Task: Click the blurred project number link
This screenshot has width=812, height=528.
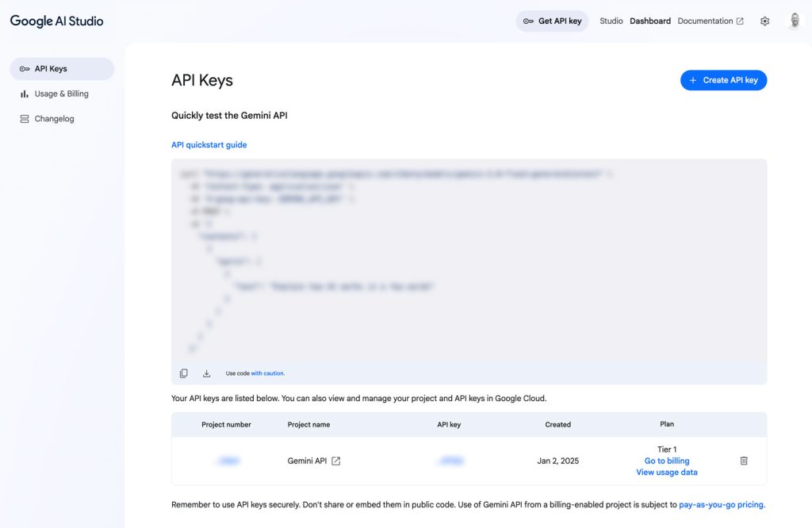Action: click(228, 461)
